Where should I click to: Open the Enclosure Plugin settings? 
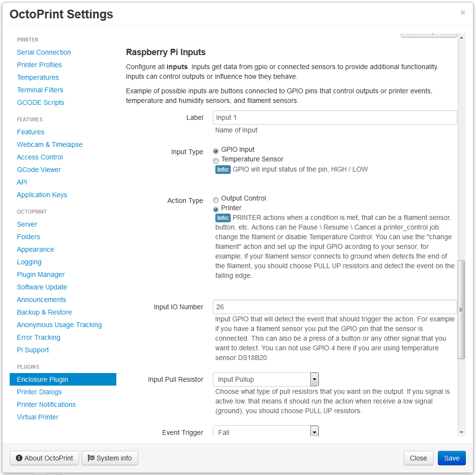42,379
